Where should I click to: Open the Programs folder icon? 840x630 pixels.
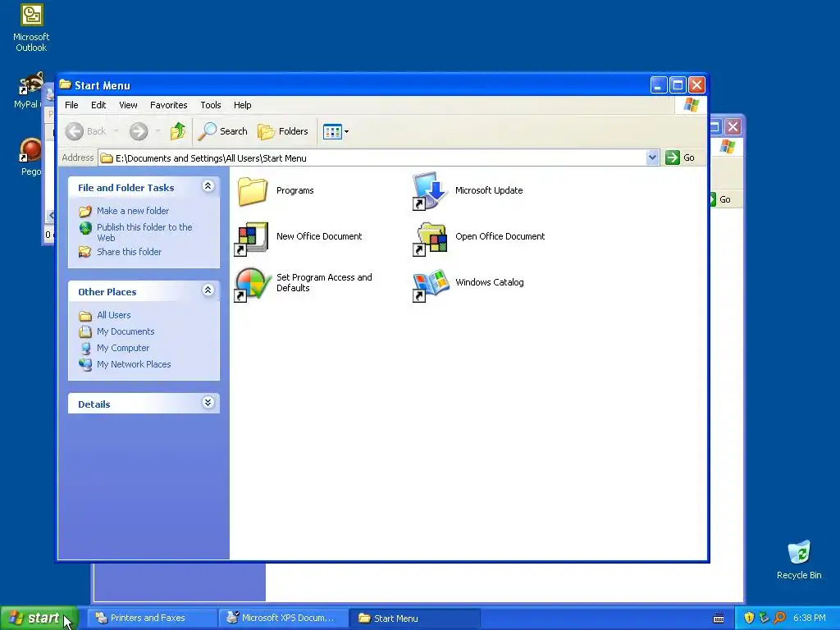click(253, 190)
